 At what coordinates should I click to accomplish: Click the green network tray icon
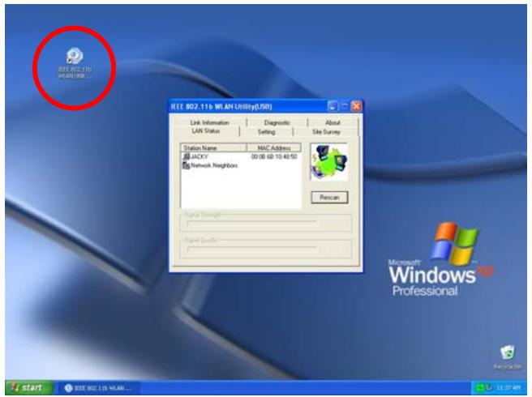(480, 387)
